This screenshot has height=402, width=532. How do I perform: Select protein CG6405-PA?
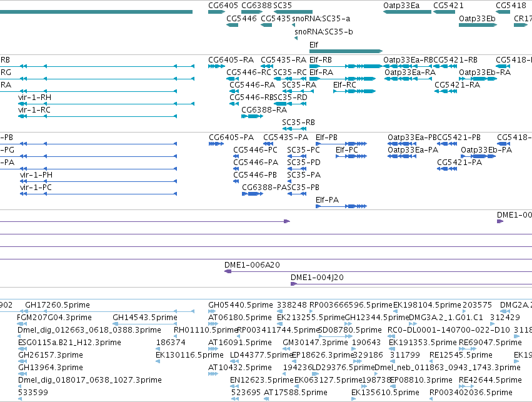[231, 138]
